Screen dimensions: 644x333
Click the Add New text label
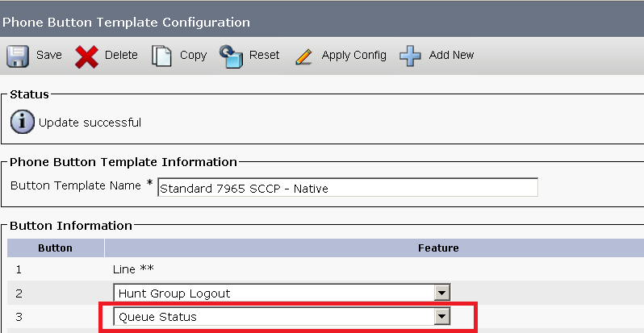451,55
